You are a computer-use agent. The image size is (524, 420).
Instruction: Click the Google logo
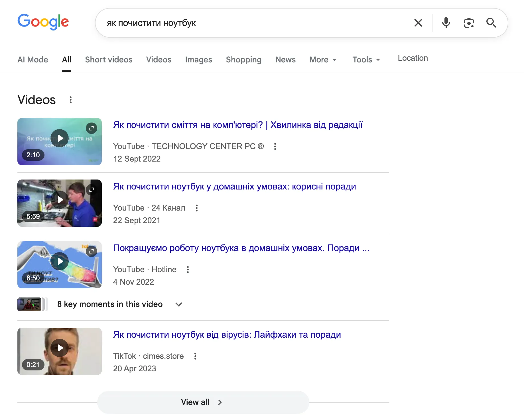pos(43,22)
